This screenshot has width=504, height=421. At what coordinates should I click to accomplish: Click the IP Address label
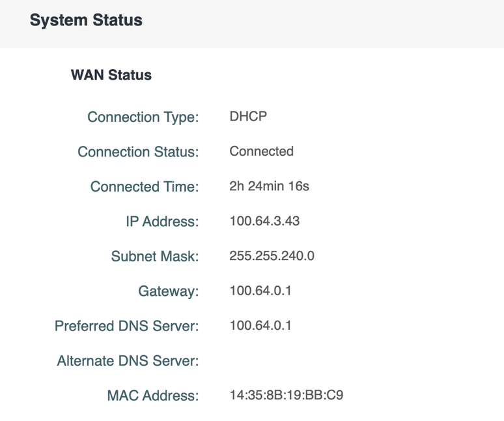pyautogui.click(x=161, y=222)
